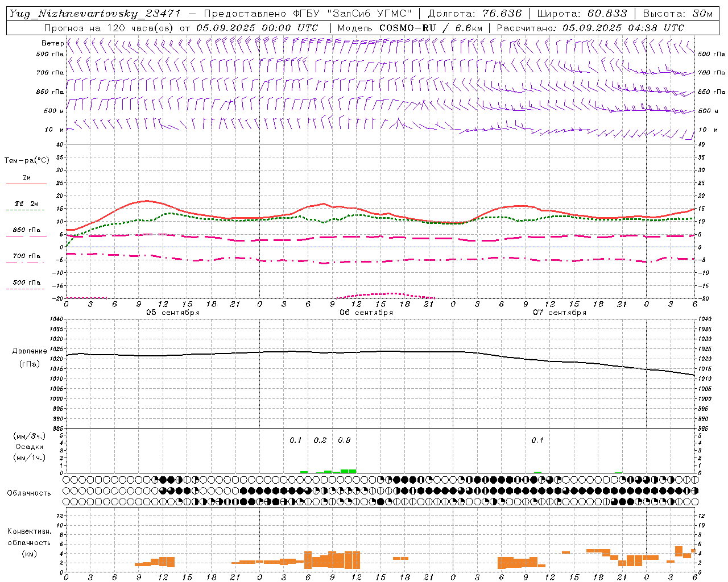728x582 pixels.
Task: Click the Облачность cloud cover label
Action: (29, 493)
